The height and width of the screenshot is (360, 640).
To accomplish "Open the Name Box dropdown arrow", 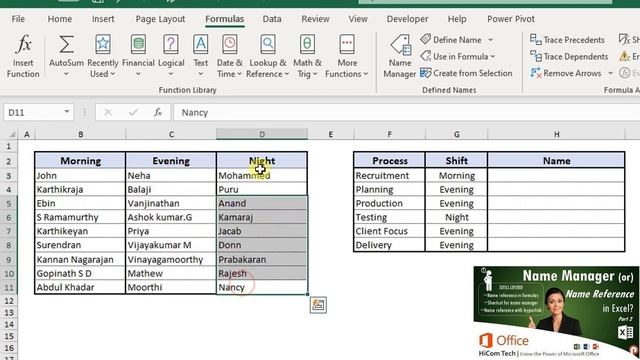I will coord(67,112).
